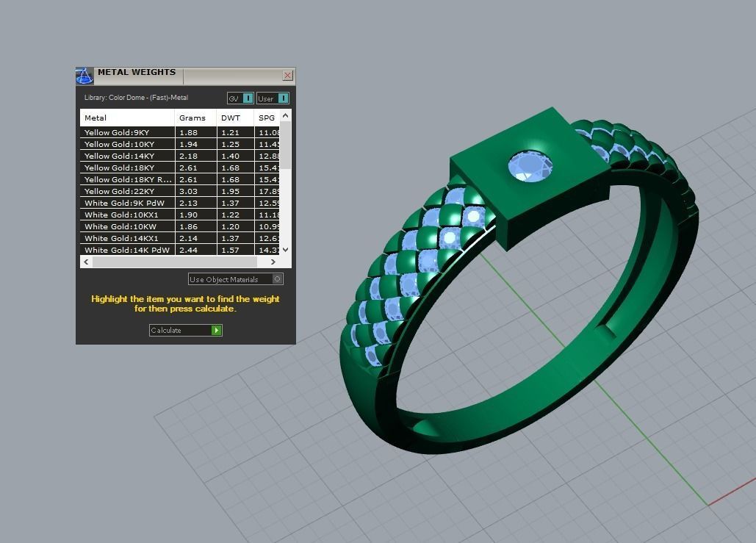Select the center round gemstone on ring
Viewport: 756px width, 543px height.
pyautogui.click(x=530, y=165)
